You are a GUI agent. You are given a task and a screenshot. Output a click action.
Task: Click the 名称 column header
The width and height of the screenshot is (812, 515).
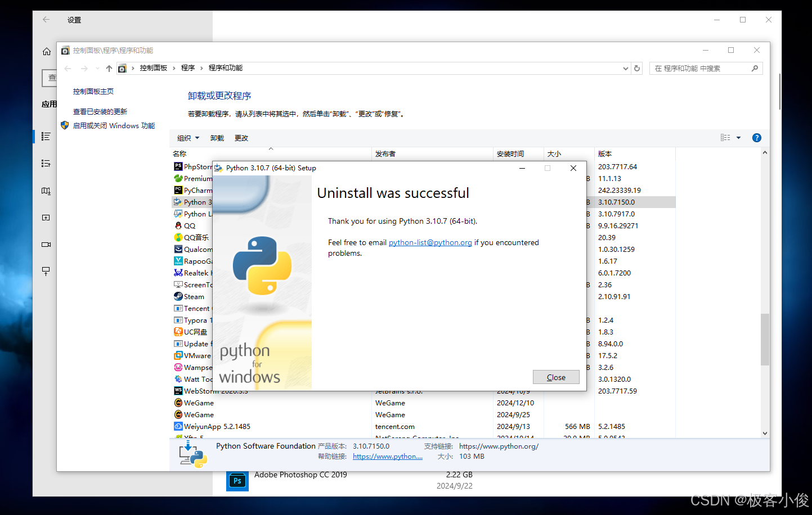coord(271,153)
